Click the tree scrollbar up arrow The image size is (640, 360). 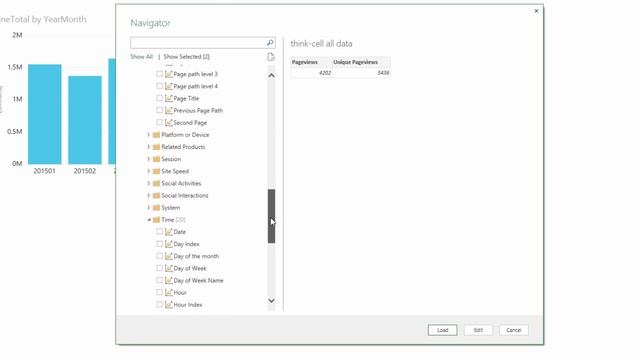271,76
